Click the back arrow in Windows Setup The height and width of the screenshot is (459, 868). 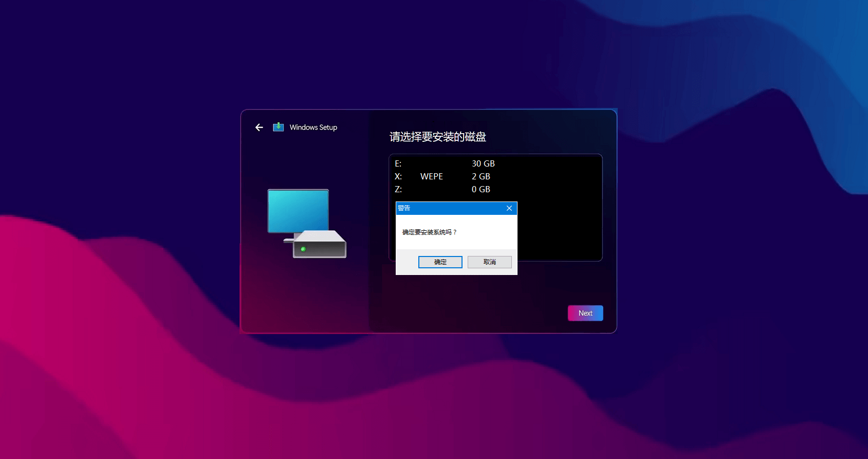259,127
